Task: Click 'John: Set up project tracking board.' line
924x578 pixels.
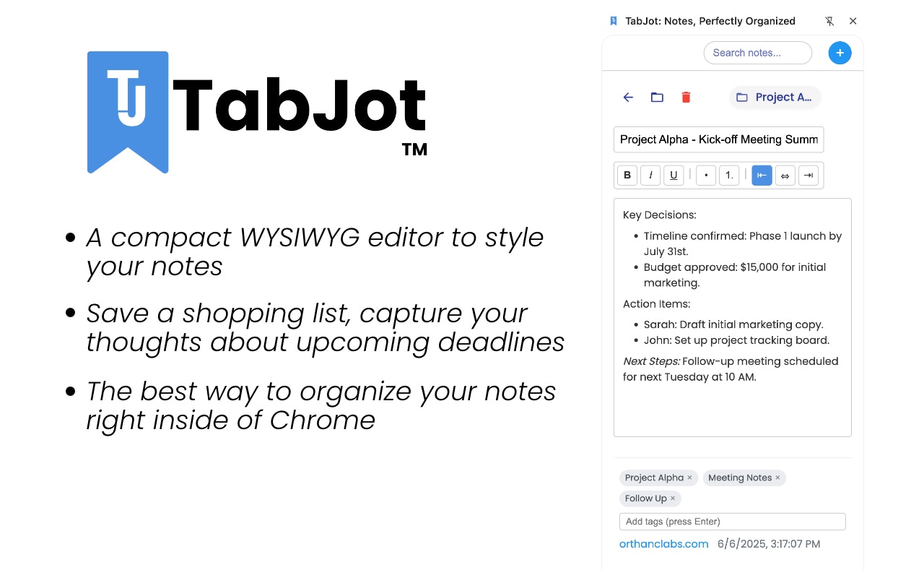Action: [736, 340]
